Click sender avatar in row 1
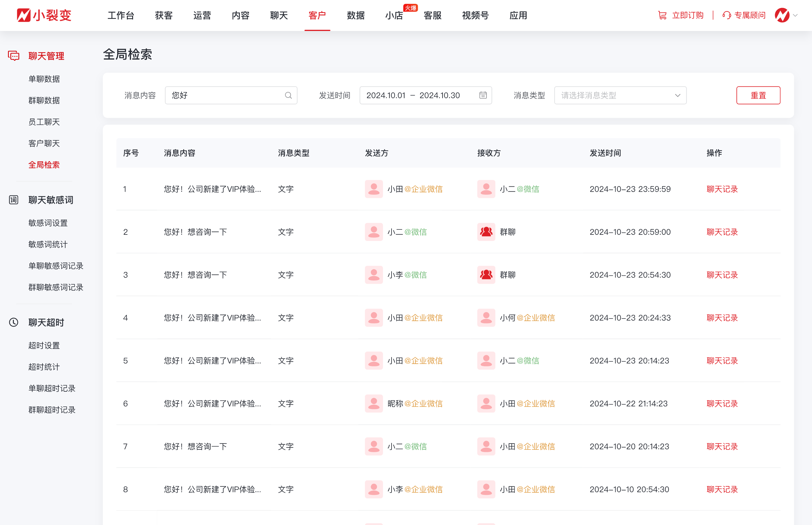Image resolution: width=812 pixels, height=525 pixels. pyautogui.click(x=374, y=189)
